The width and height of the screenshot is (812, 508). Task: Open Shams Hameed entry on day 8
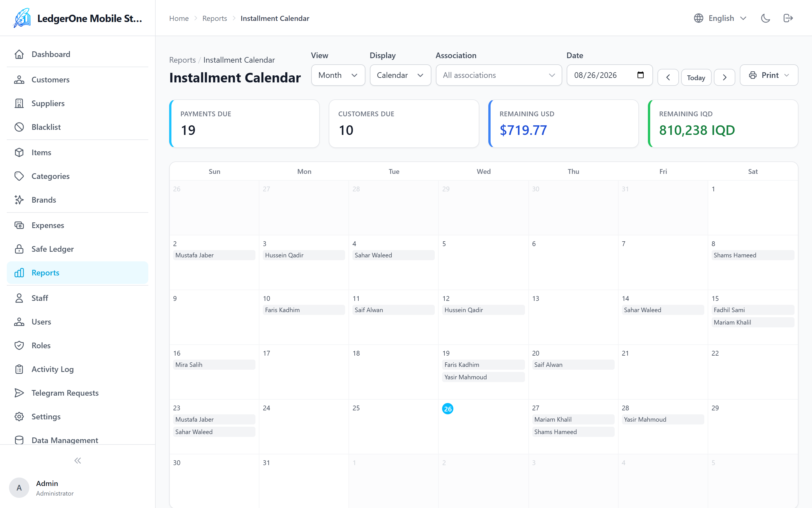coord(753,255)
